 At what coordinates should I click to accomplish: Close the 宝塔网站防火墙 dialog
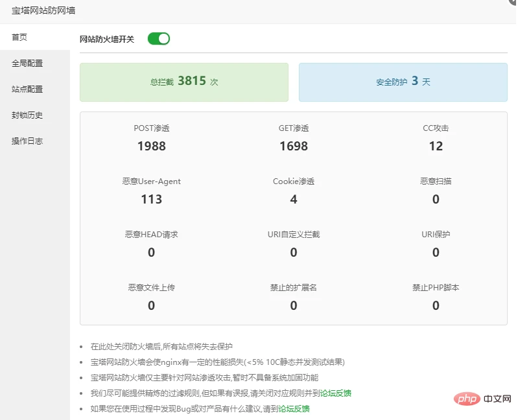tap(513, 2)
